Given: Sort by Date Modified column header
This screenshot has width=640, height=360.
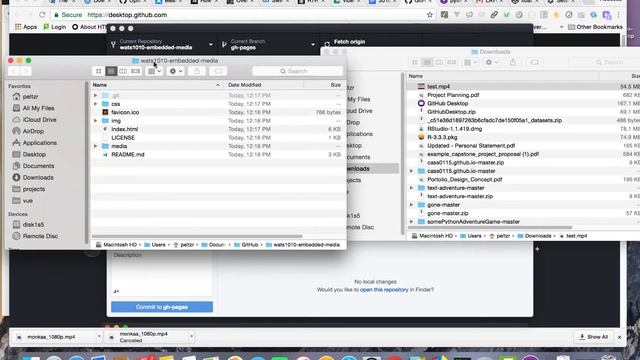Looking at the screenshot, I should pos(264,85).
